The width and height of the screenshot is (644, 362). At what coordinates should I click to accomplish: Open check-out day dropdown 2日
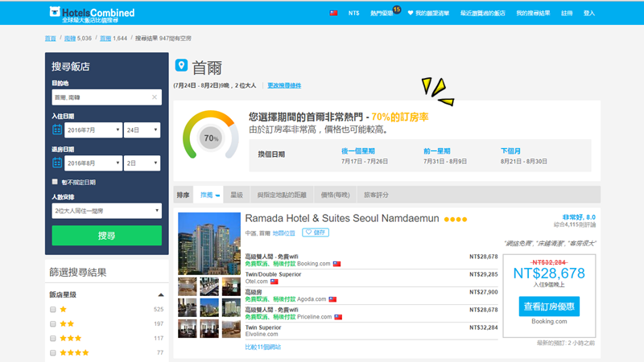(142, 163)
